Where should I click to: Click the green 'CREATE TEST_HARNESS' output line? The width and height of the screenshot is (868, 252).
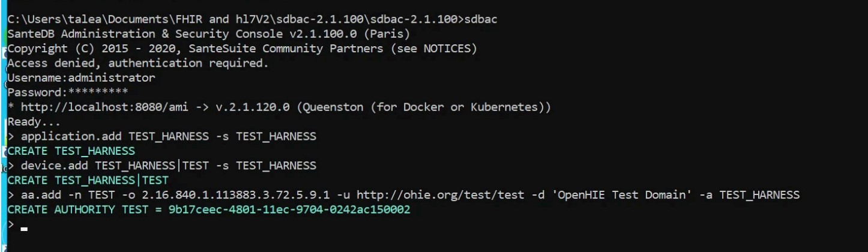pyautogui.click(x=71, y=151)
